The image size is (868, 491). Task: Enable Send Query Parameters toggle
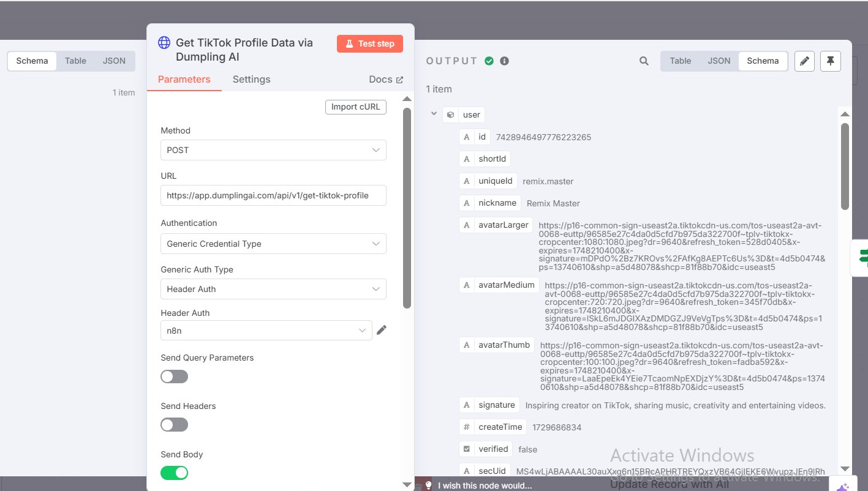point(174,377)
